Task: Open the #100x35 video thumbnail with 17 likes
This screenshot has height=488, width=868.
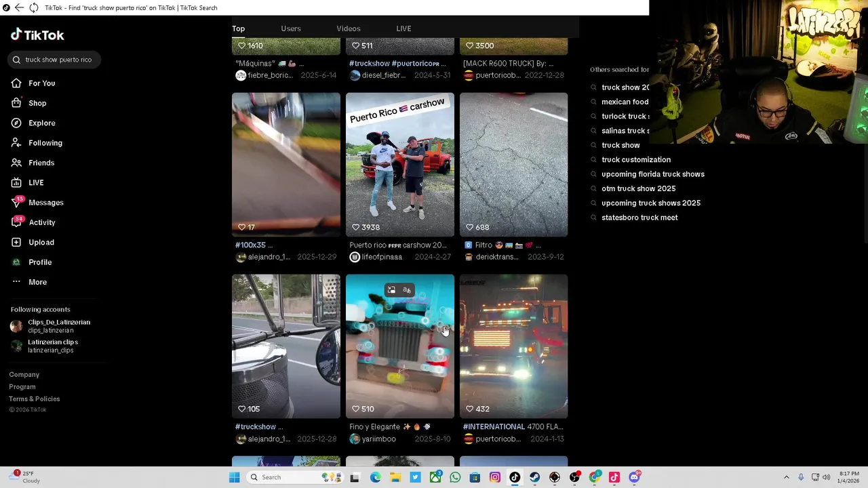Action: click(x=286, y=165)
